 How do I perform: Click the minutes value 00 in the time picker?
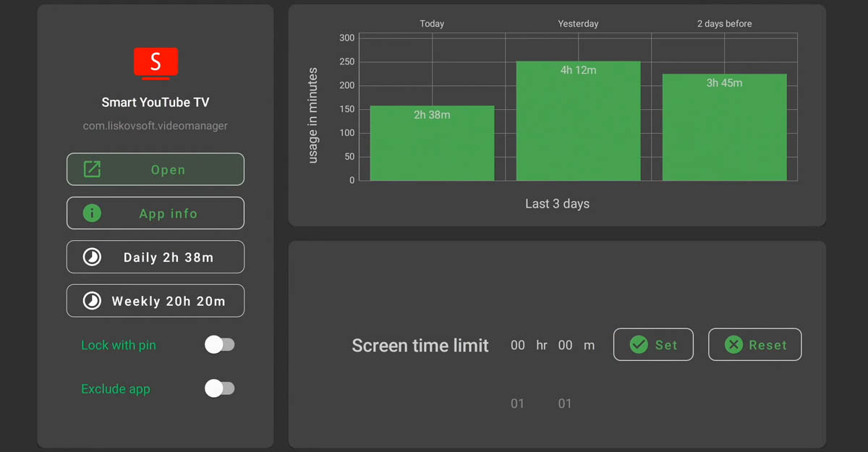point(566,346)
